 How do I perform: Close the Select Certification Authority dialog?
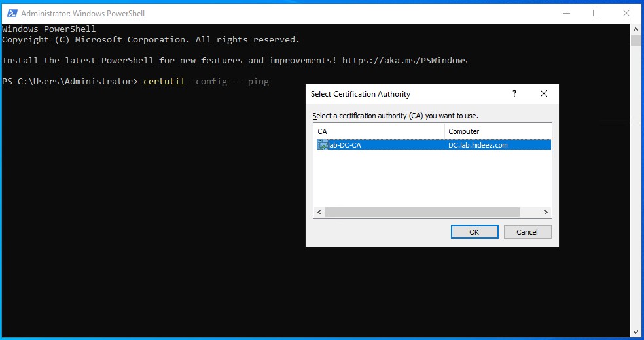(x=543, y=94)
